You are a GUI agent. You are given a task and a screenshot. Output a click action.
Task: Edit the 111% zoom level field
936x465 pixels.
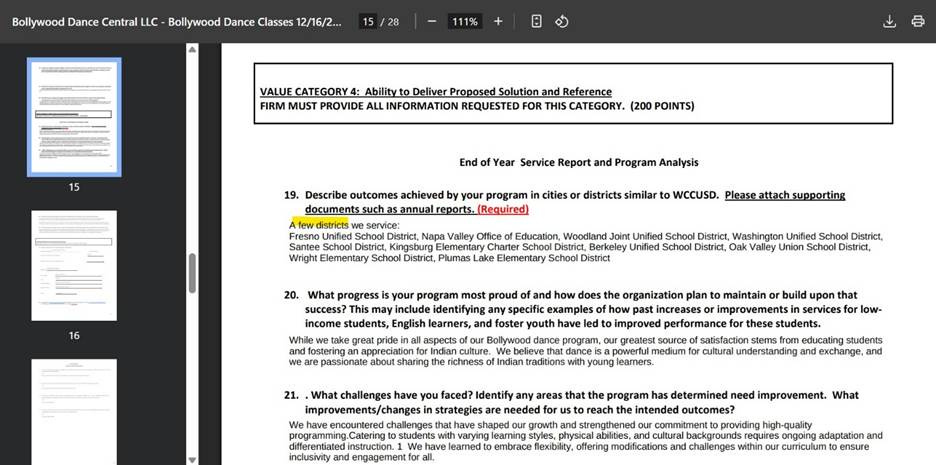point(465,21)
